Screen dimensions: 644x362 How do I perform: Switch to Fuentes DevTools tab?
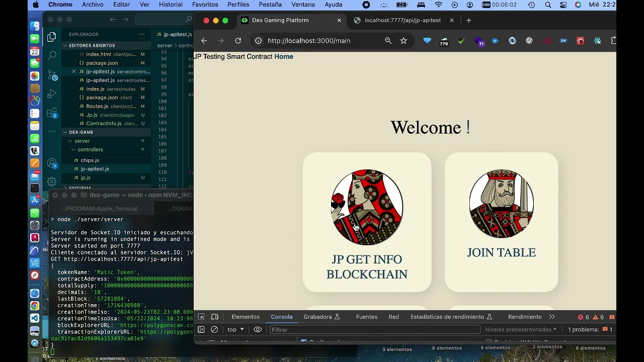click(367, 317)
